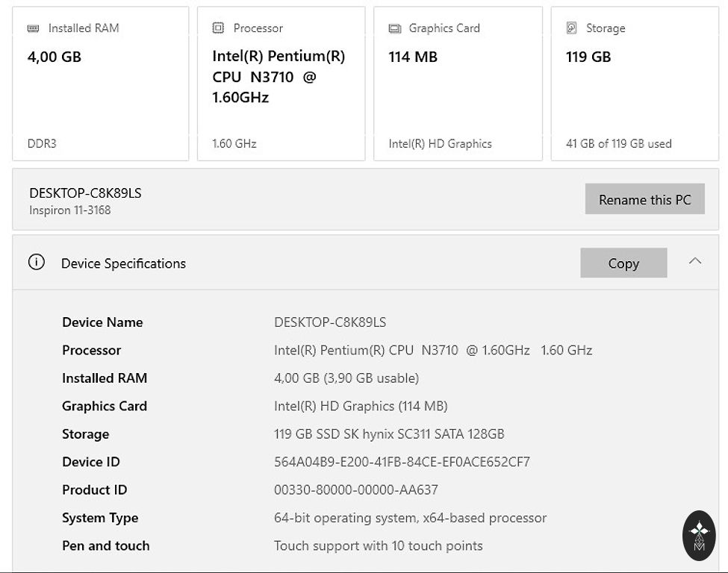Click the 41 GB of 119 GB used text
The width and height of the screenshot is (728, 573).
[618, 143]
